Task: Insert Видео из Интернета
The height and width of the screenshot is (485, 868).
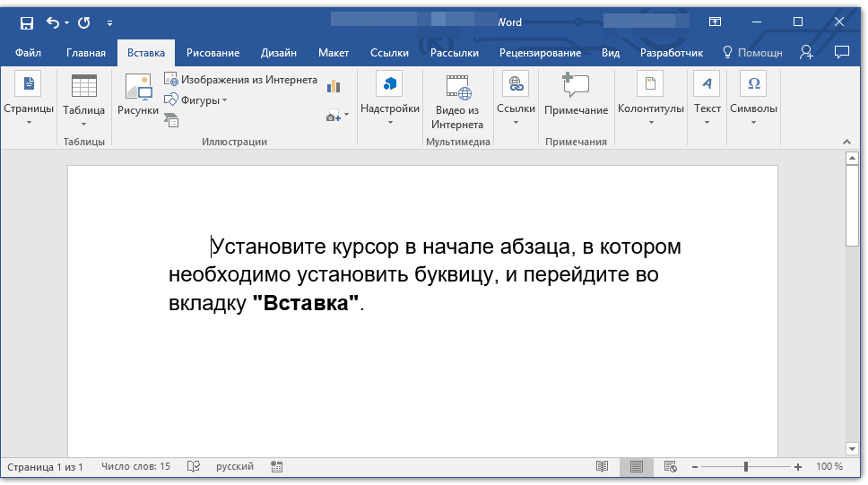Action: click(457, 102)
